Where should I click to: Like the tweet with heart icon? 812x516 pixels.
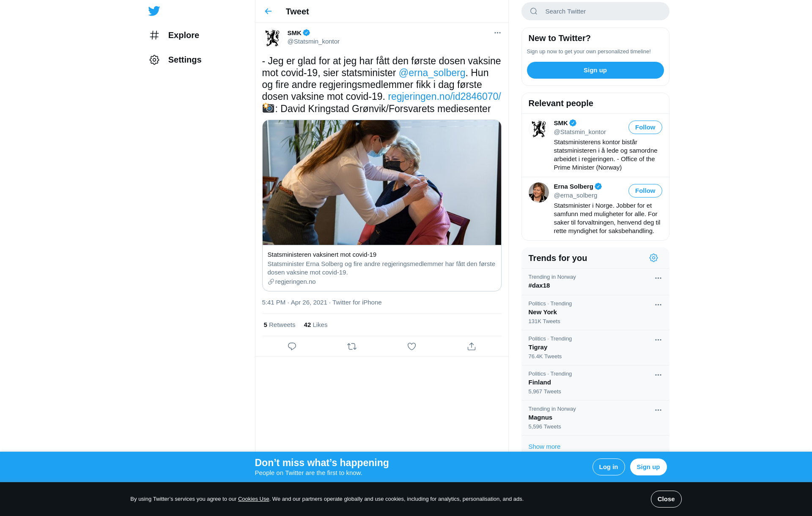tap(411, 346)
